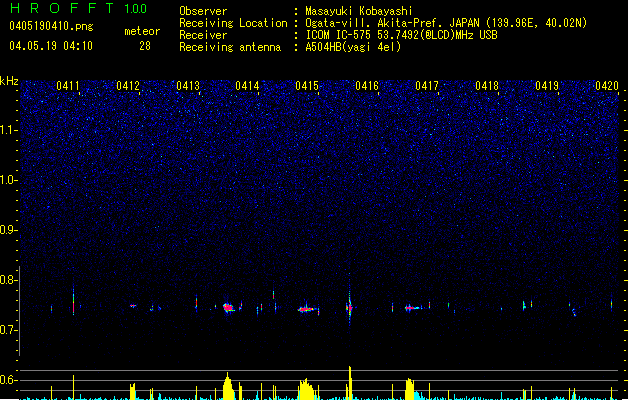
Task: Click the version number 1.0.0
Action: tap(135, 8)
